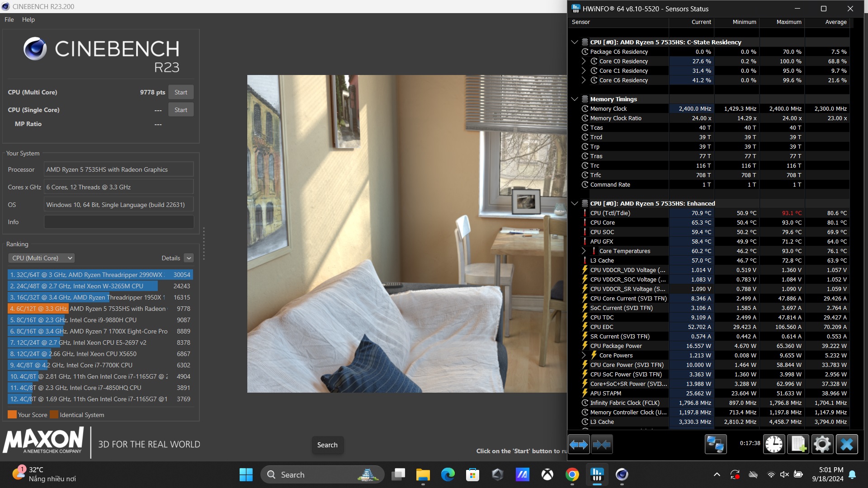Open HWiNFO sensor settings gear
868x488 pixels.
(x=822, y=445)
